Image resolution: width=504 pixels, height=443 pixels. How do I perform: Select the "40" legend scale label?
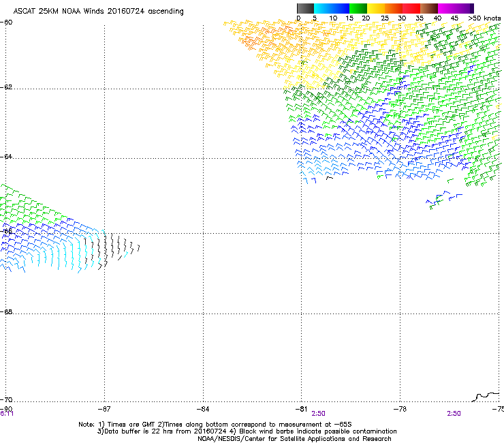point(437,18)
